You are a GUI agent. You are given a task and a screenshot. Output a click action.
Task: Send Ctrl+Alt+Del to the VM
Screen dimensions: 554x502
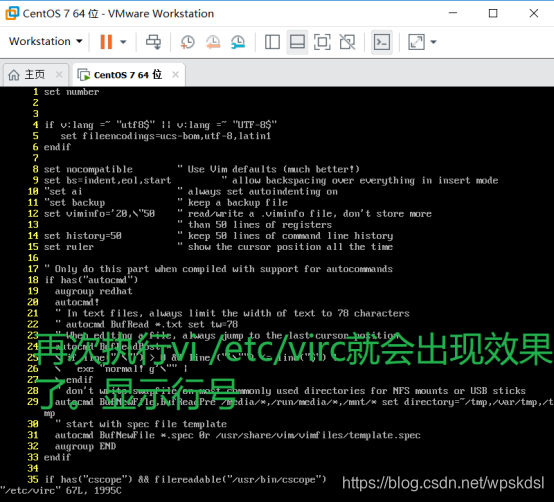[153, 42]
